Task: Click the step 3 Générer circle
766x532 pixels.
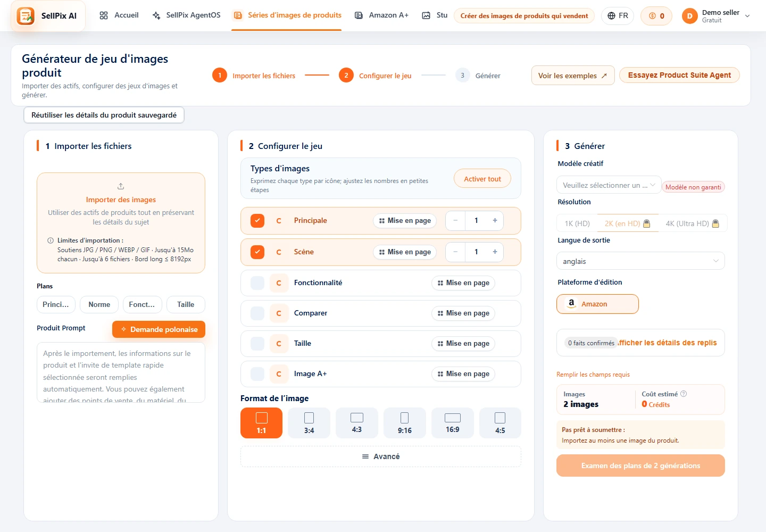Action: coord(462,76)
